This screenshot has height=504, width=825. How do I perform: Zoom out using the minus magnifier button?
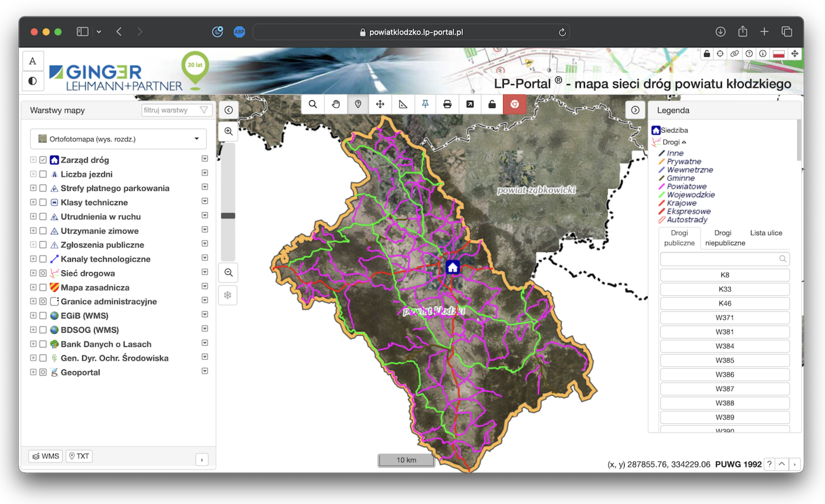coord(228,273)
